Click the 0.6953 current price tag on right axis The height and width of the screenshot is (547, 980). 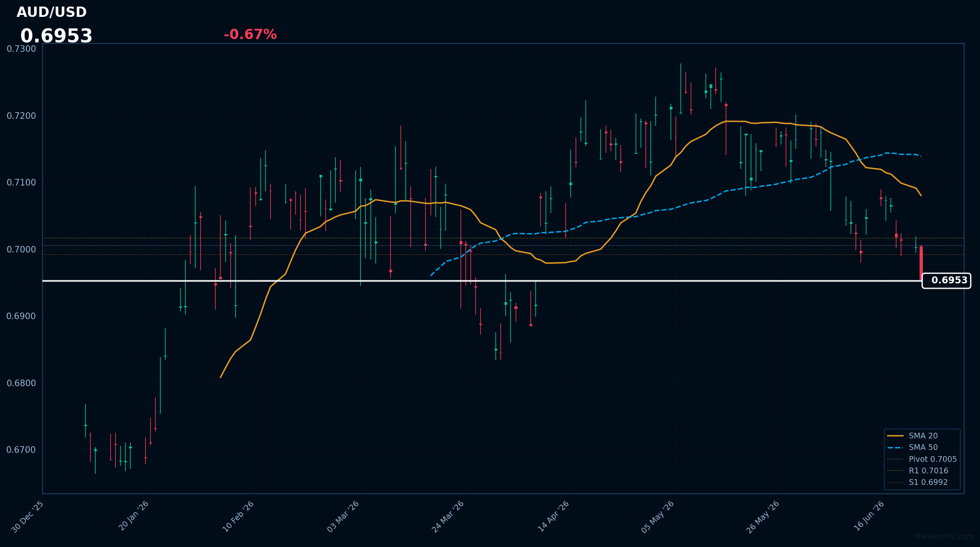point(946,280)
